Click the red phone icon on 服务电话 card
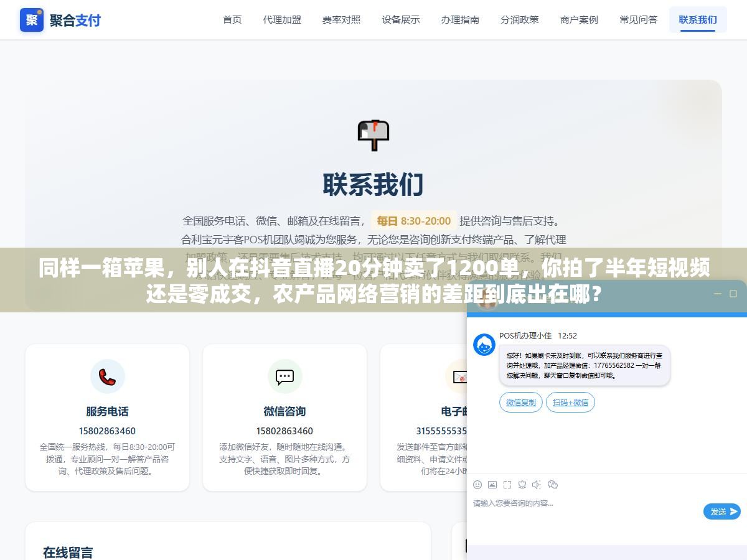The height and width of the screenshot is (560, 747). [x=107, y=376]
